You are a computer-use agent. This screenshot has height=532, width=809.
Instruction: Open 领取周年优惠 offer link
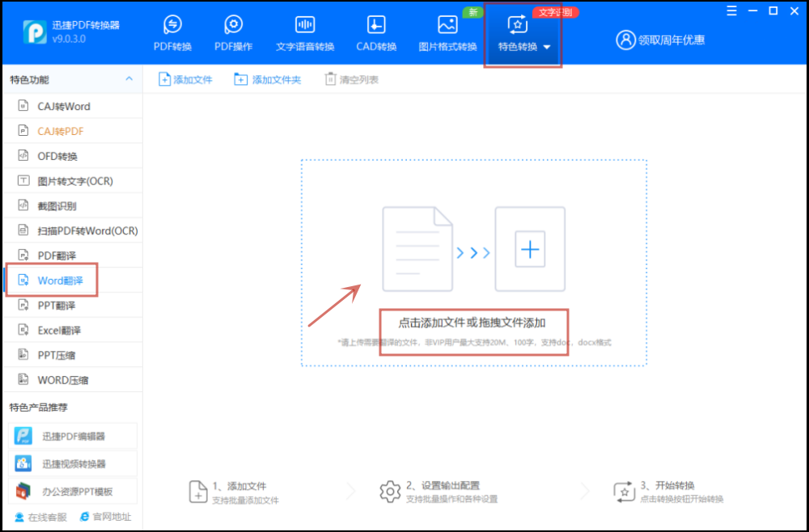click(671, 40)
